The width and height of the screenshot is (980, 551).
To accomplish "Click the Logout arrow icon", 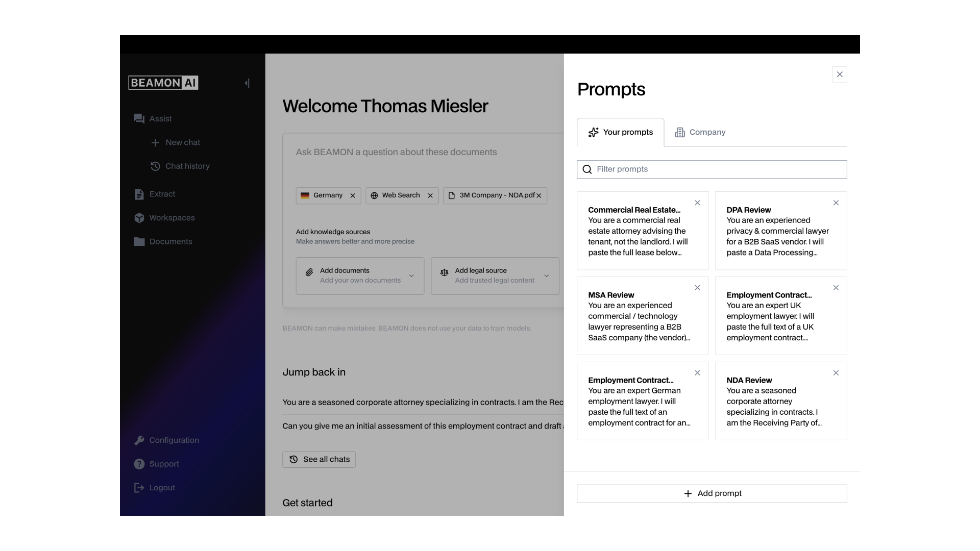I will coord(139,488).
